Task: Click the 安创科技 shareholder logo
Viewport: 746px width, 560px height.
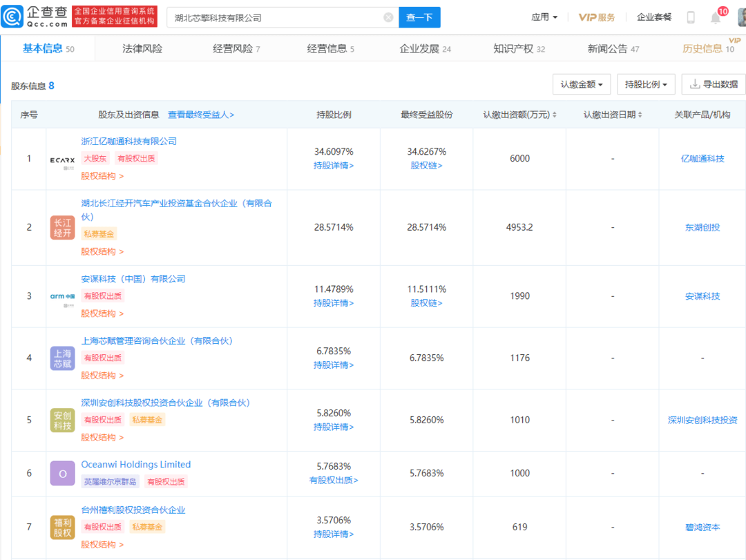Action: (62, 420)
